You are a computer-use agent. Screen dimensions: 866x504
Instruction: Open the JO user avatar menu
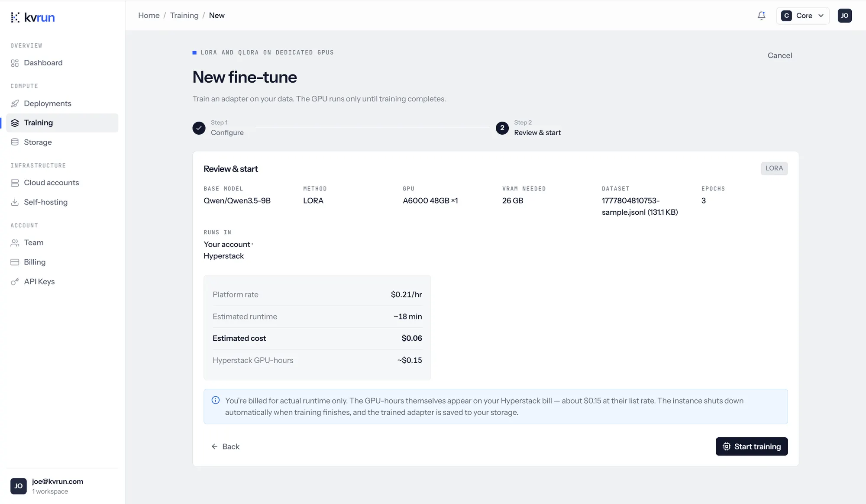[x=844, y=16]
